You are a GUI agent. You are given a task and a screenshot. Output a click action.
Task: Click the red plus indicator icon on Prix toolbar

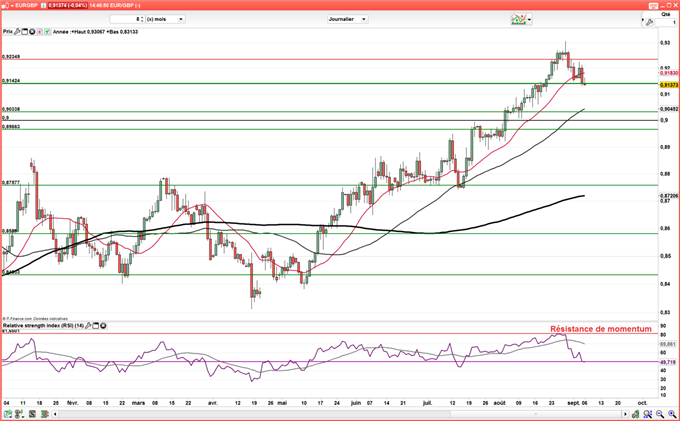pos(39,32)
